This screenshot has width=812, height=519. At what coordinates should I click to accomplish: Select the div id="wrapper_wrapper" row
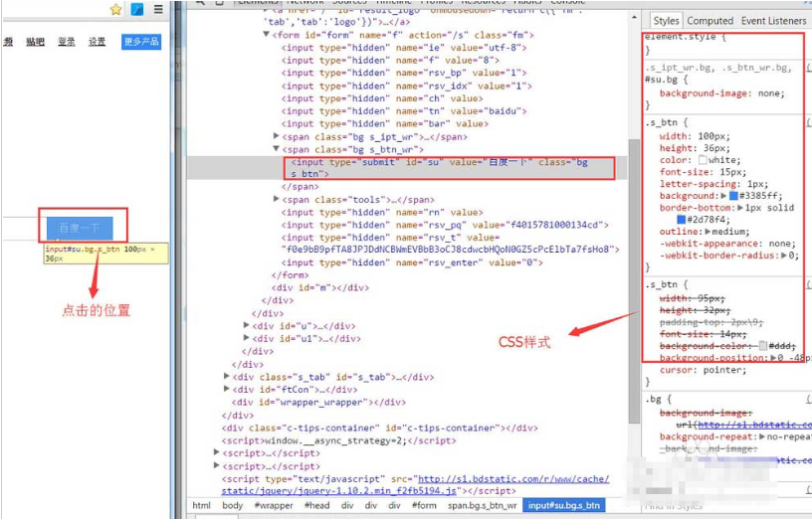pyautogui.click(x=318, y=402)
